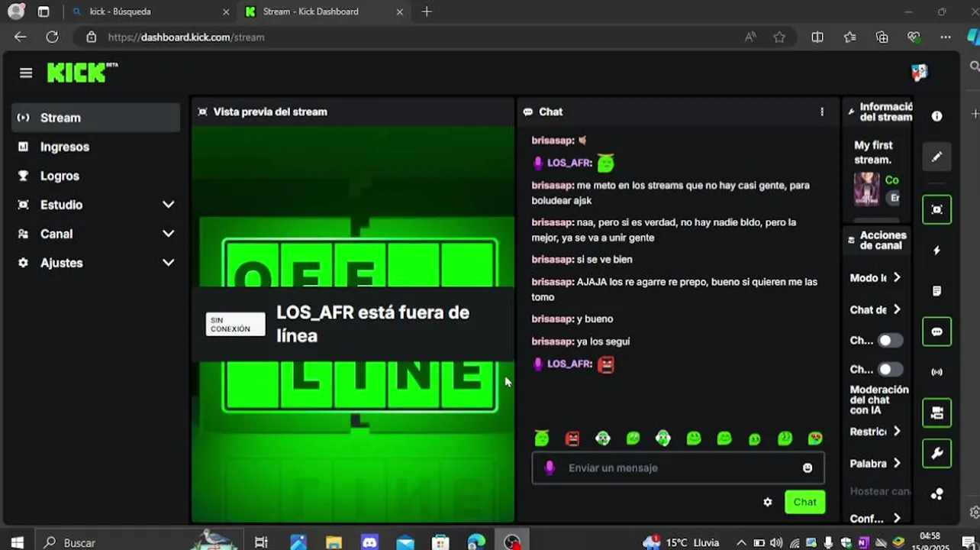Click the browser address bar URL

(x=186, y=37)
